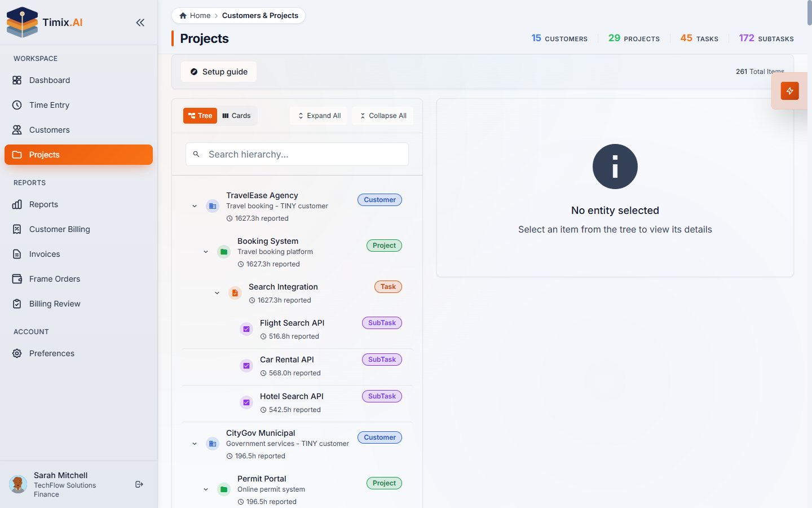Click the Timix.AI logo icon
This screenshot has width=812, height=508.
(x=22, y=22)
